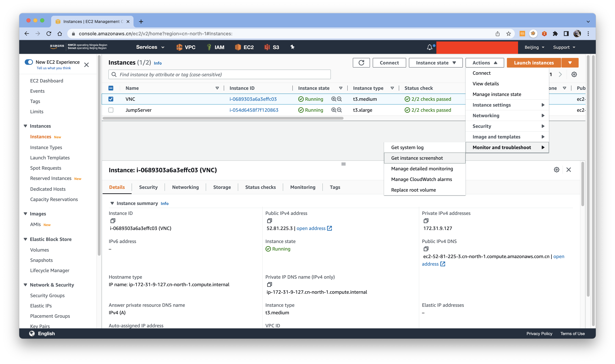Click the find instance search field

pyautogui.click(x=219, y=75)
